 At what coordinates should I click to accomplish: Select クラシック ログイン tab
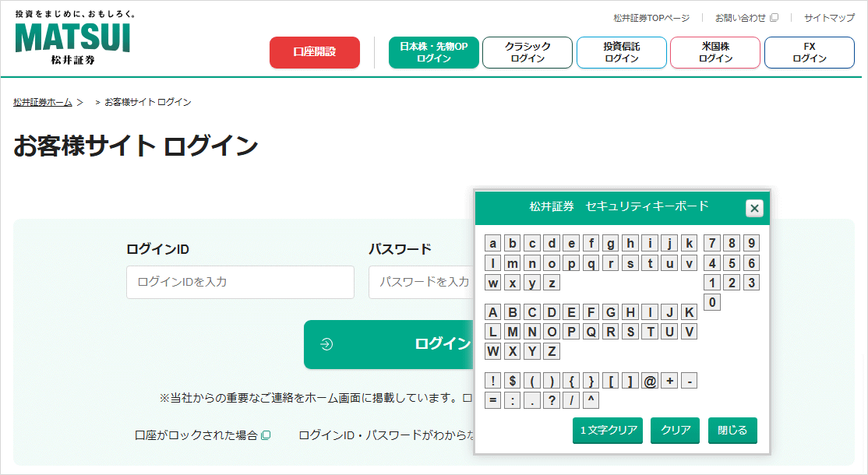pyautogui.click(x=528, y=52)
